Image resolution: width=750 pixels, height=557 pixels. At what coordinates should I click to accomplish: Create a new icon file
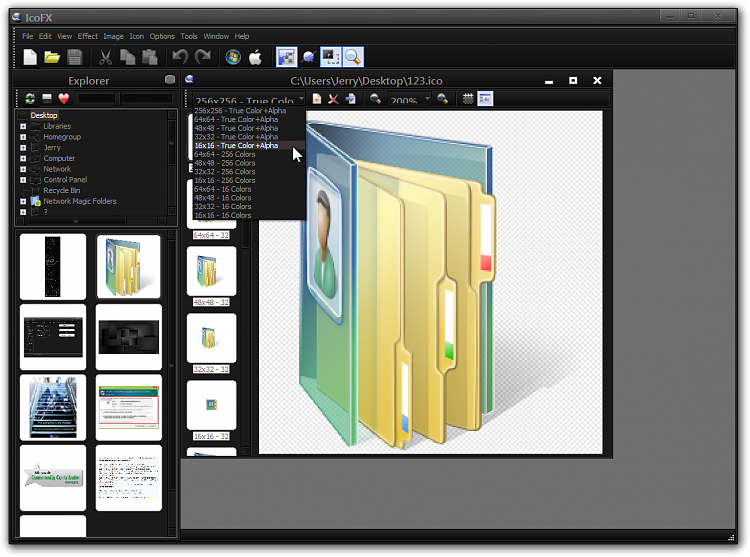30,57
